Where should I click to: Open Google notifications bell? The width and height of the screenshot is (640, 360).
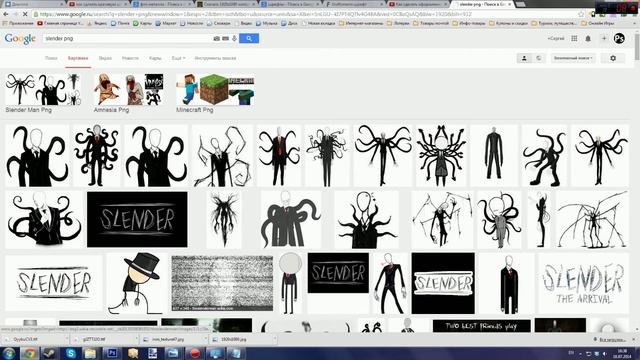coord(588,38)
